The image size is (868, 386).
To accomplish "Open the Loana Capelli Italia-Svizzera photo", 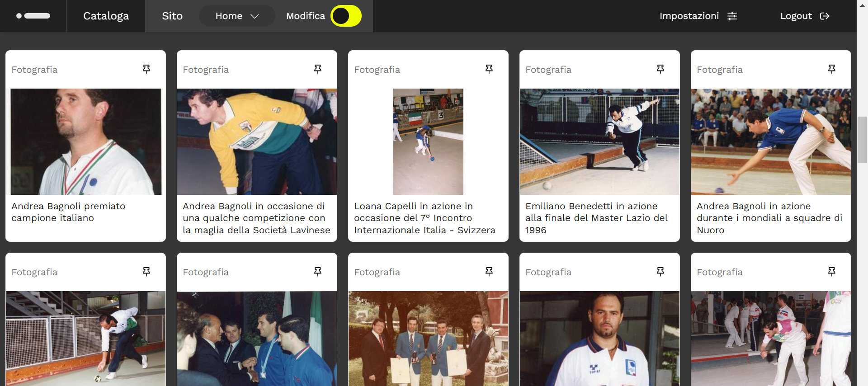I will 428,141.
